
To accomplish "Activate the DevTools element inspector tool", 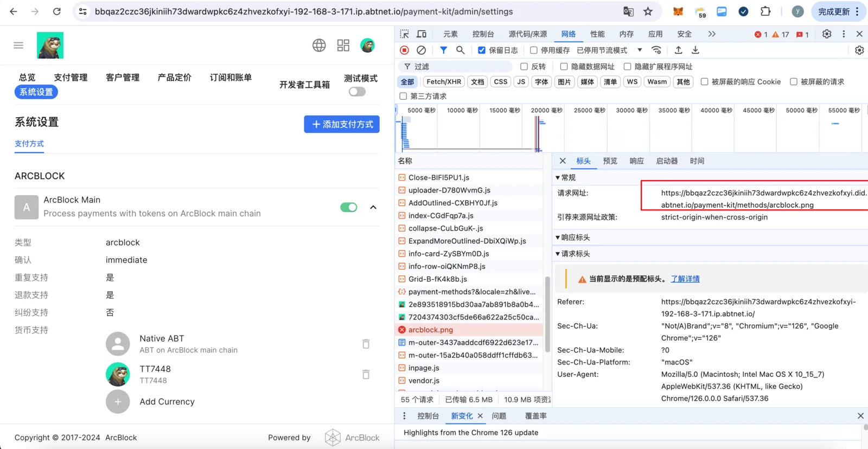I will click(x=405, y=34).
